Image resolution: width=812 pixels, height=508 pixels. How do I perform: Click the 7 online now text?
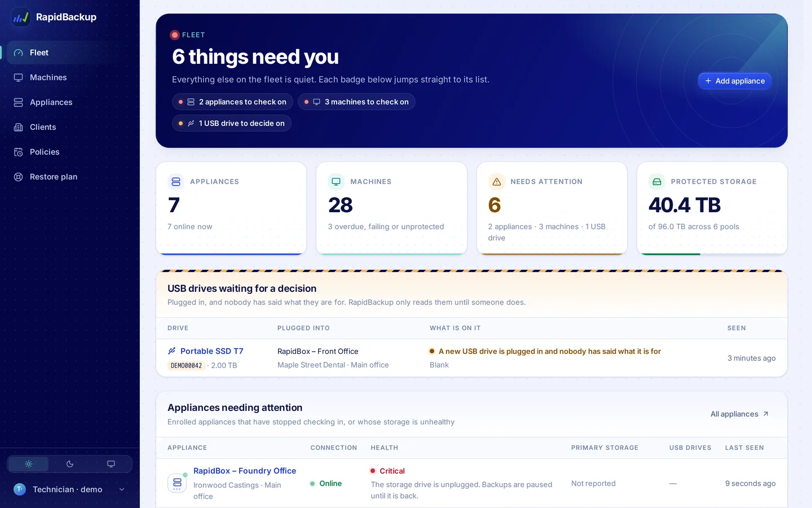[x=190, y=226]
